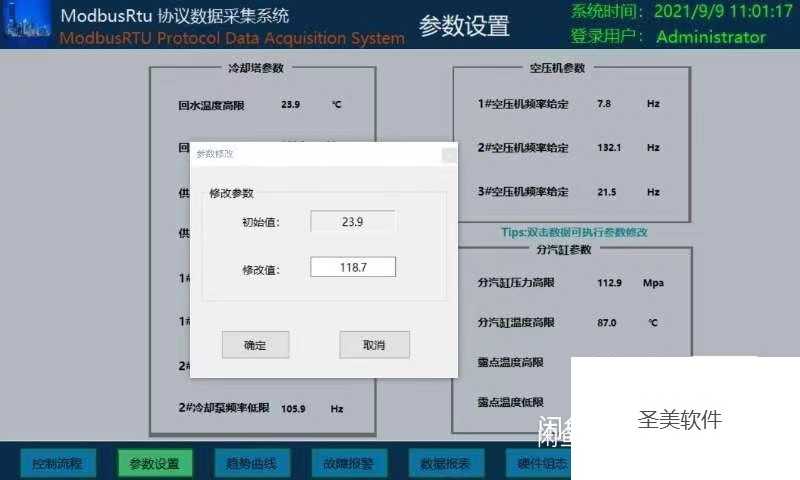Switch to the 参数设置 tab
The width and height of the screenshot is (800, 480).
[x=155, y=463]
